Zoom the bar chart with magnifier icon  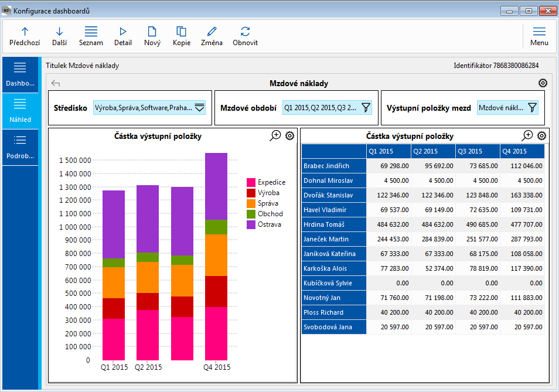pos(275,135)
